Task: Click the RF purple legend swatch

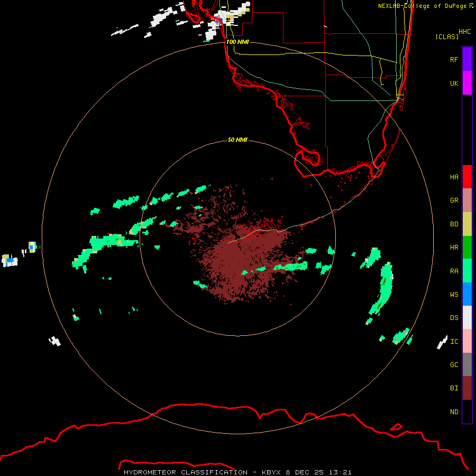Action: click(x=467, y=59)
